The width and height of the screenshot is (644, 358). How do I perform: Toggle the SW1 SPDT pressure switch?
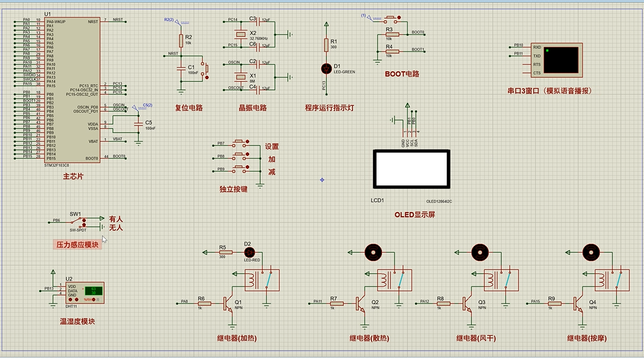tap(77, 223)
